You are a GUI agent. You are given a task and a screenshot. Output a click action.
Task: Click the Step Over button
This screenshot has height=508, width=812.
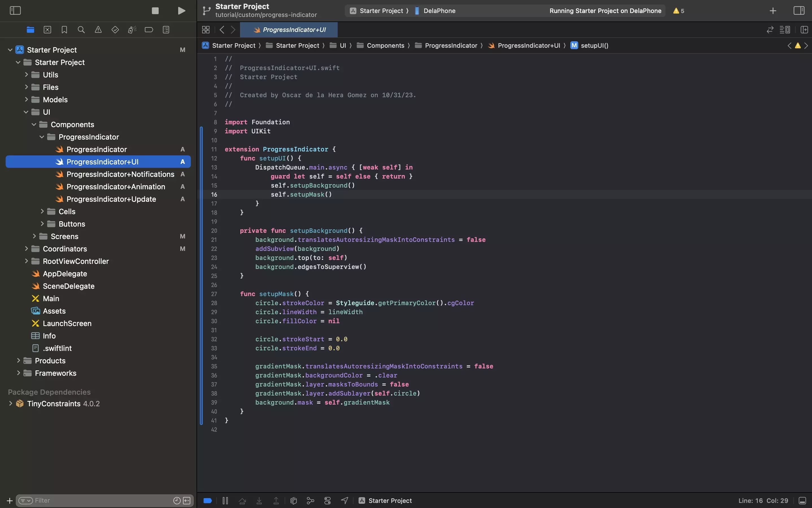click(242, 501)
